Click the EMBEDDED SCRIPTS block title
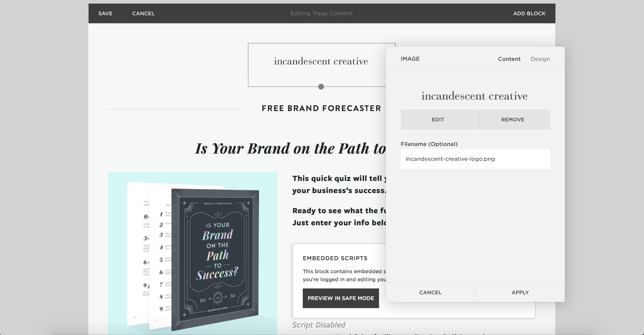644x335 pixels. tap(335, 258)
